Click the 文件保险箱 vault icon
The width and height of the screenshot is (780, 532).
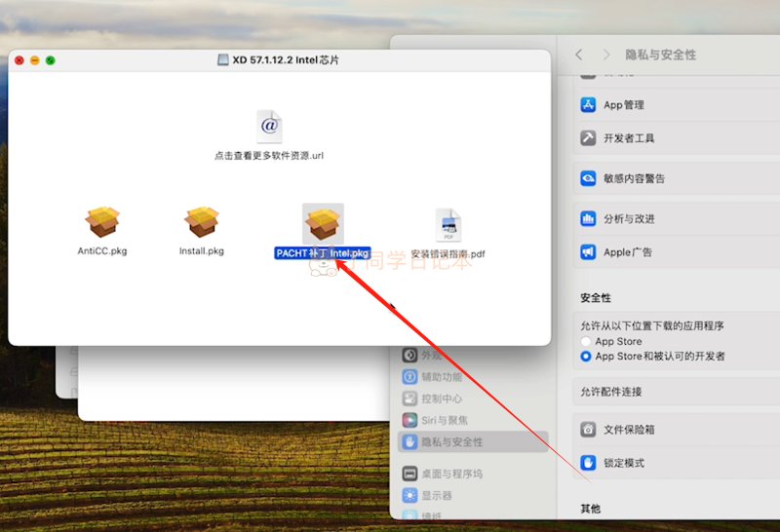click(588, 429)
